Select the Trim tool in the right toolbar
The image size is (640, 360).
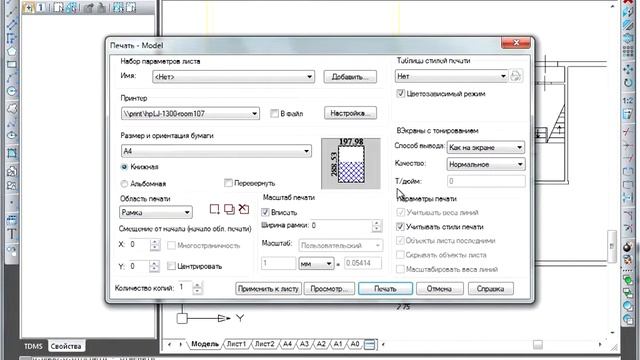pyautogui.click(x=628, y=131)
